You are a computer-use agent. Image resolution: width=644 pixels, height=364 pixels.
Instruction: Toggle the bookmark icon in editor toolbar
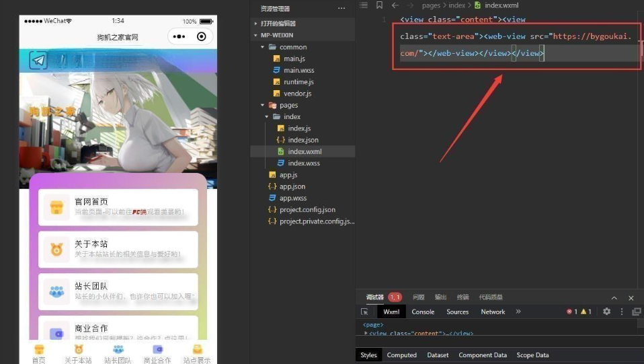click(379, 5)
